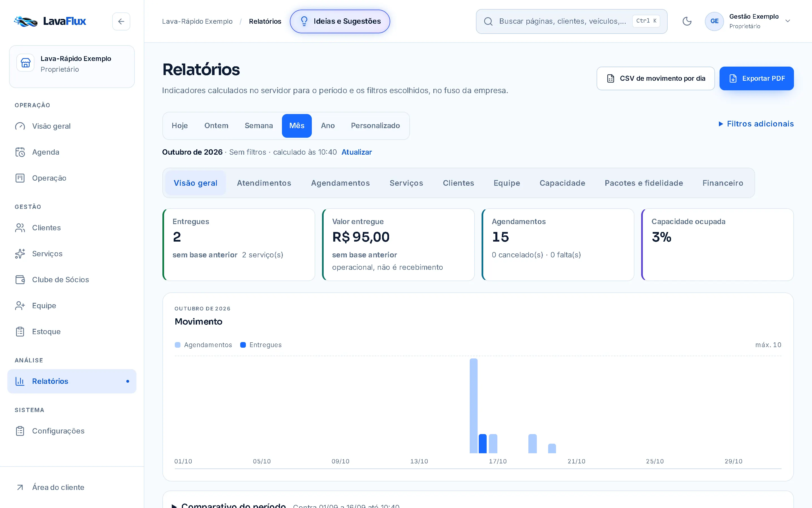
Task: Click the 17/10 axis label
Action: tap(498, 461)
